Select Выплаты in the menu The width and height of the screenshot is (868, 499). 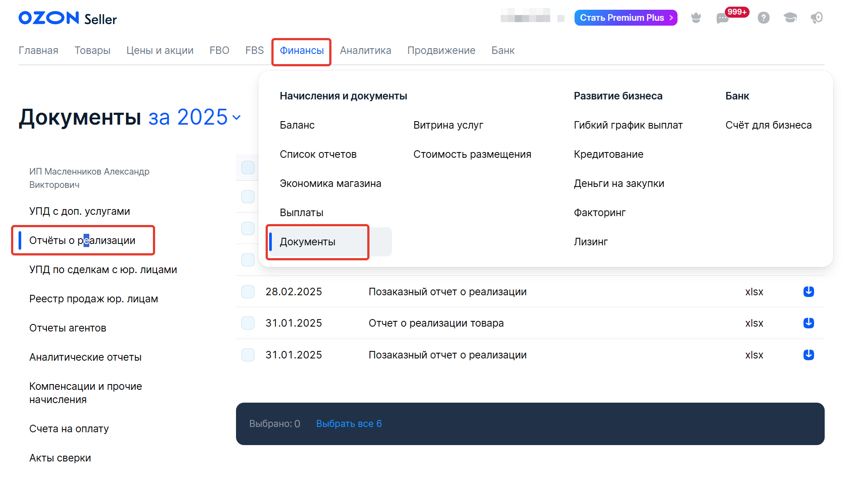tap(301, 213)
